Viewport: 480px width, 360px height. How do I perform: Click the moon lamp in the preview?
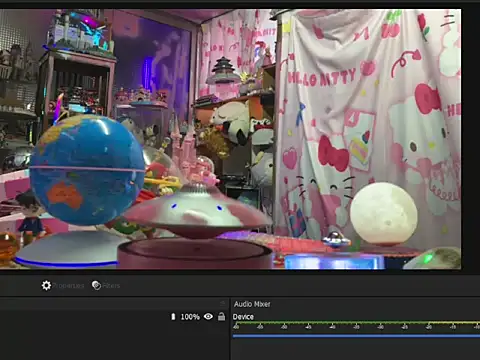click(384, 213)
